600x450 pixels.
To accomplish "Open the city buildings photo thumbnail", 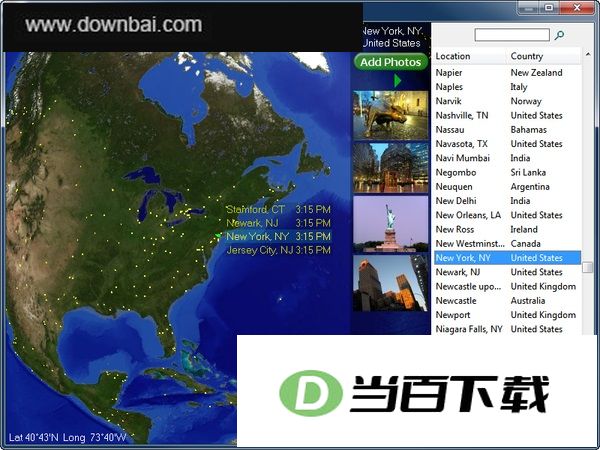I will pos(391,167).
